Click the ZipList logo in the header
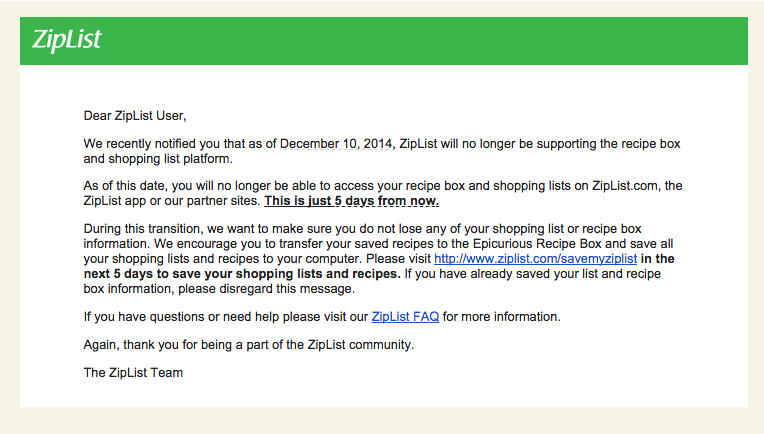 67,41
